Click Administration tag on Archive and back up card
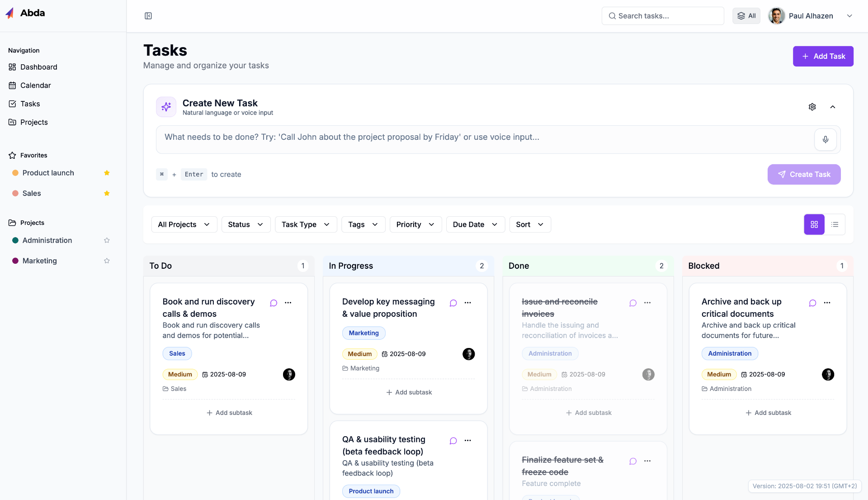The height and width of the screenshot is (500, 868). 730,353
